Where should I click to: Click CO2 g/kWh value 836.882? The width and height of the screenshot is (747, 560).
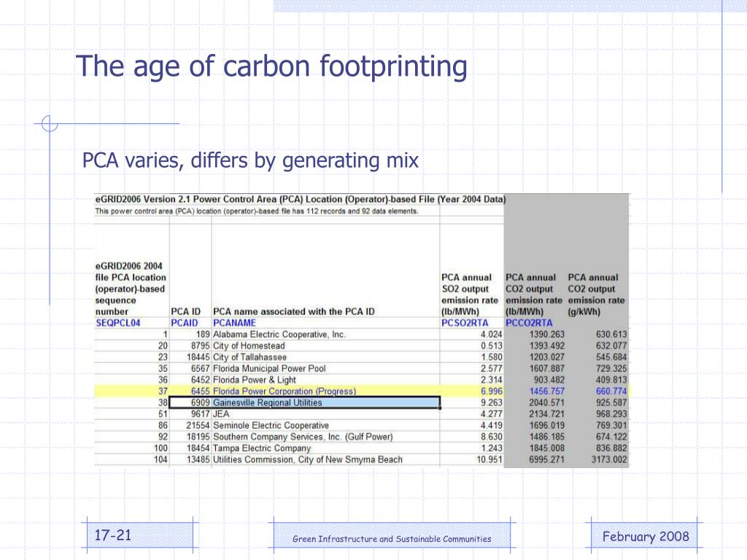612,448
